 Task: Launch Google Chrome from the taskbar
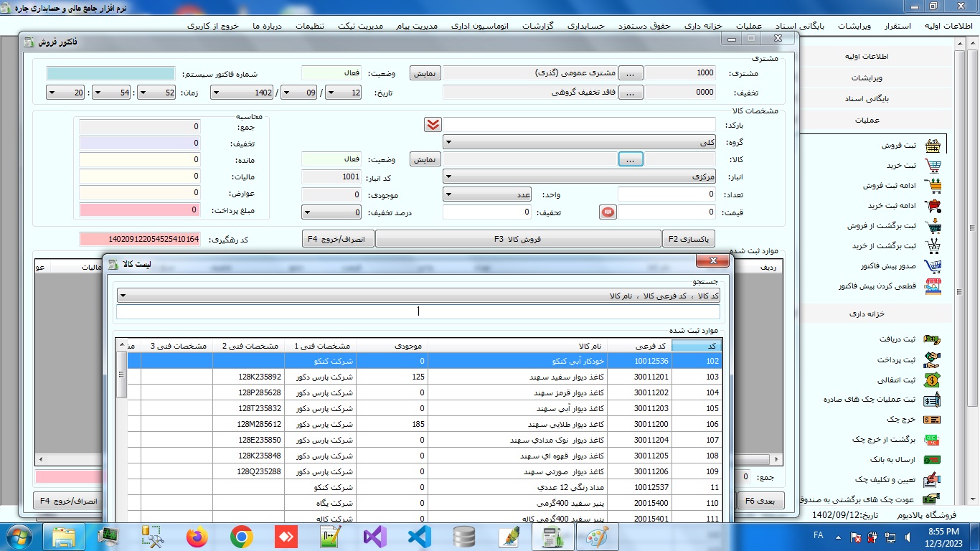(241, 537)
